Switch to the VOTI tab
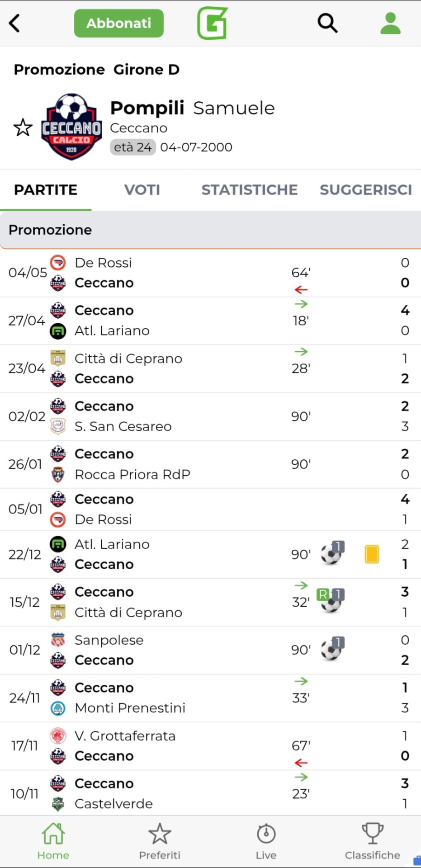Image resolution: width=421 pixels, height=868 pixels. (142, 189)
